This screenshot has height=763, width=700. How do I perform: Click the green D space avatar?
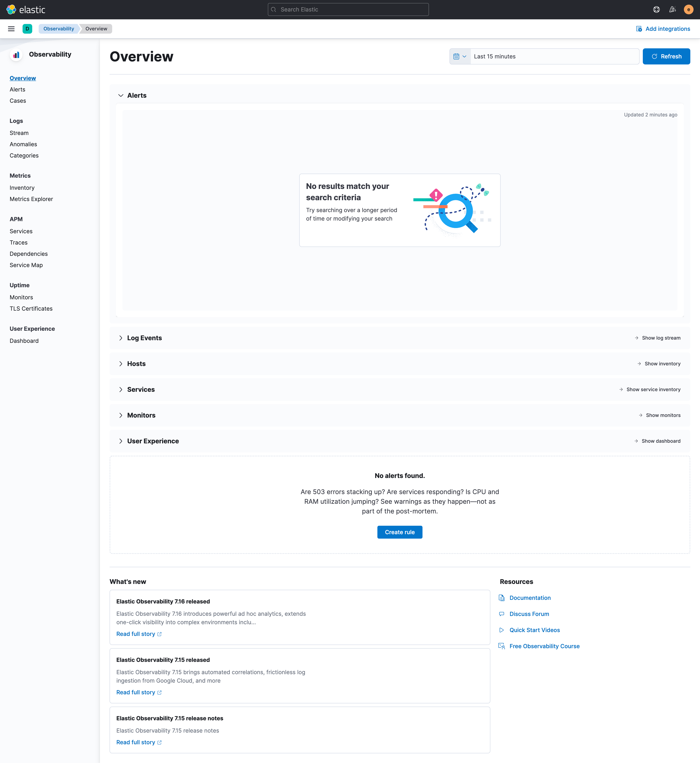(x=27, y=29)
